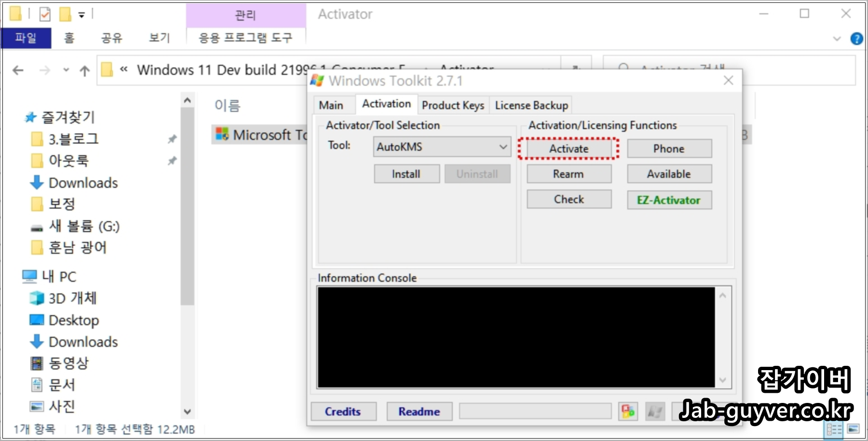The image size is (868, 441).
Task: Click the Check button
Action: tap(569, 199)
